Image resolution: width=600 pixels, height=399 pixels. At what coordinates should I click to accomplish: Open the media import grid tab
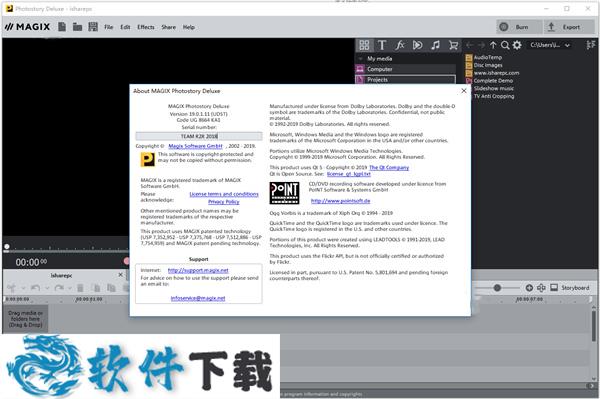(364, 45)
